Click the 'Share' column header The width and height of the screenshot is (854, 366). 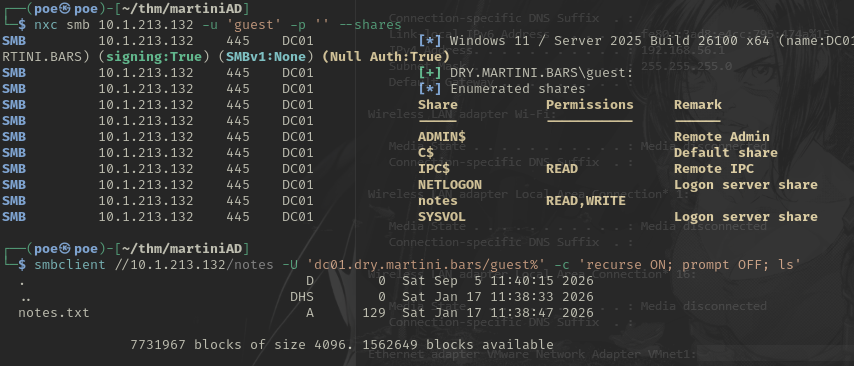[438, 105]
